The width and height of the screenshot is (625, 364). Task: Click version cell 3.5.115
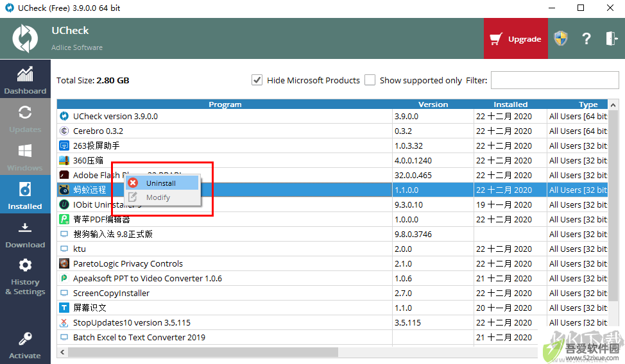point(407,322)
